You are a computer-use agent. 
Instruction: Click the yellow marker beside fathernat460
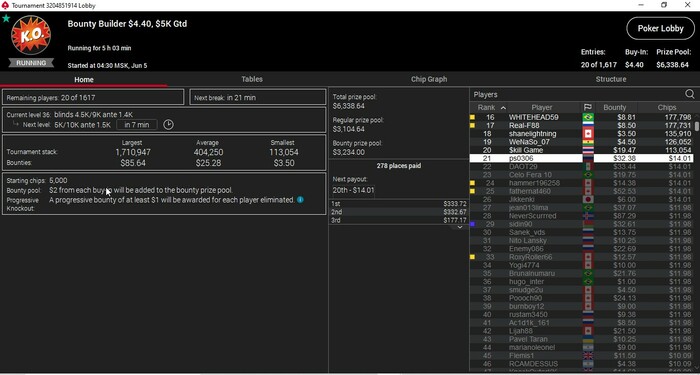tap(472, 191)
